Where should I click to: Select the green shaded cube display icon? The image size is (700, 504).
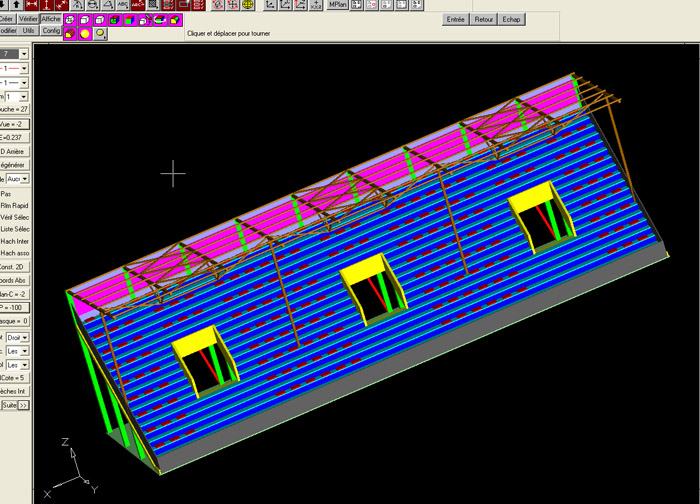click(115, 19)
